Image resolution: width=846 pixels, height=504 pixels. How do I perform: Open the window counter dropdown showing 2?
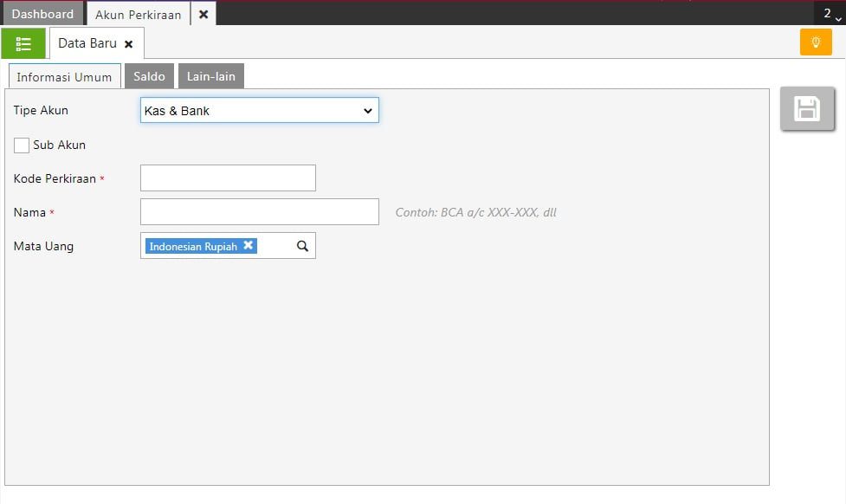tap(830, 14)
